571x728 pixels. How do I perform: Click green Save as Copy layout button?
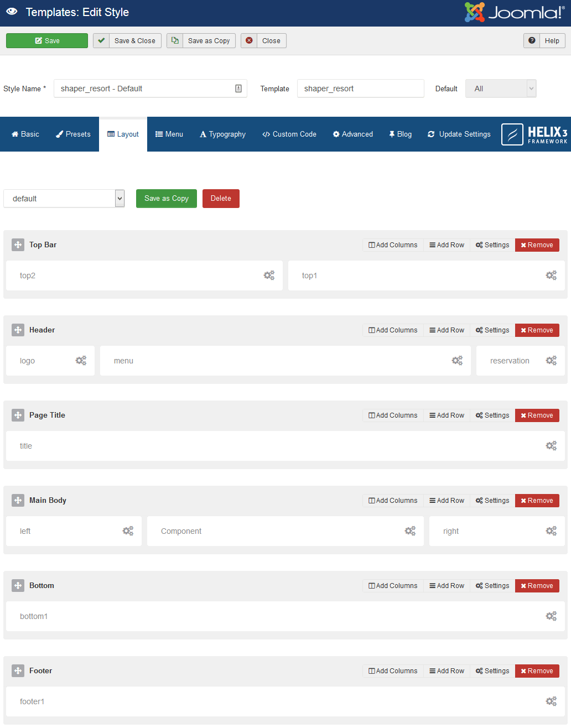pos(167,199)
